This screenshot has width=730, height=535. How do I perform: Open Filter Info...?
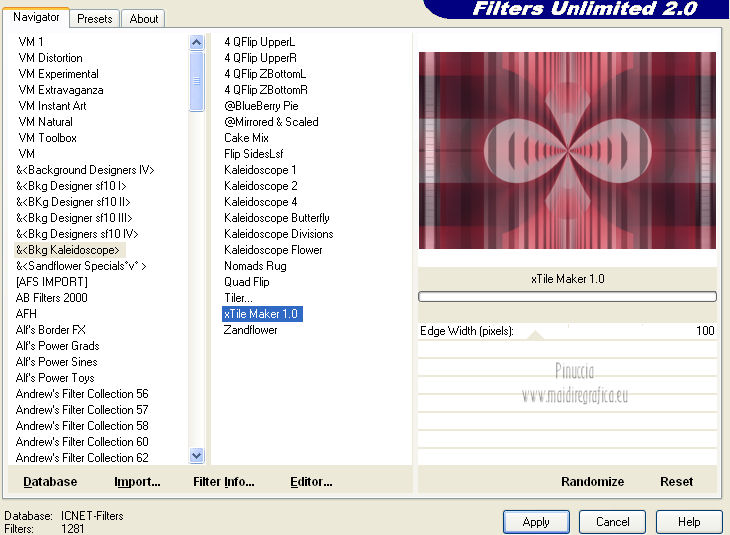[x=224, y=481]
